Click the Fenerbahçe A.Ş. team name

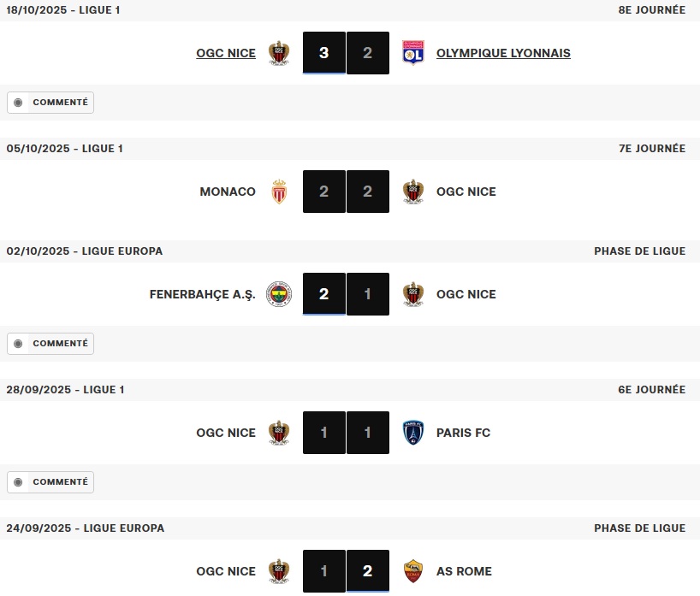[x=203, y=294]
